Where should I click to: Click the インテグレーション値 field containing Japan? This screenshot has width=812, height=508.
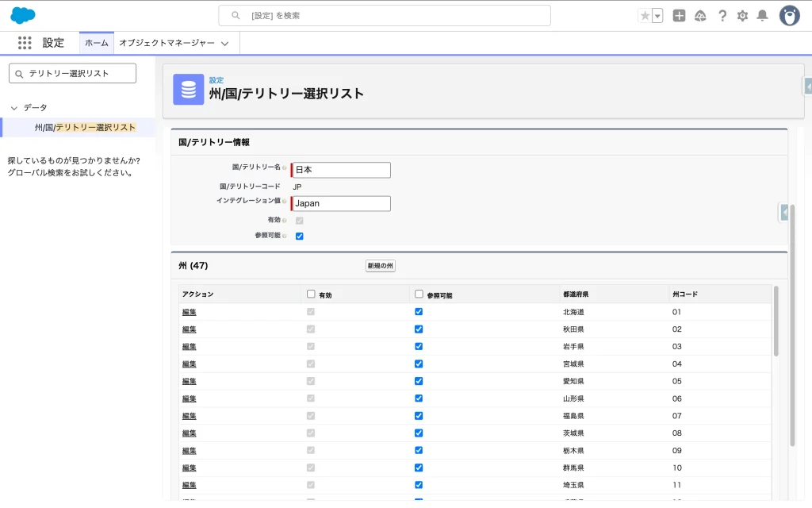(x=342, y=203)
